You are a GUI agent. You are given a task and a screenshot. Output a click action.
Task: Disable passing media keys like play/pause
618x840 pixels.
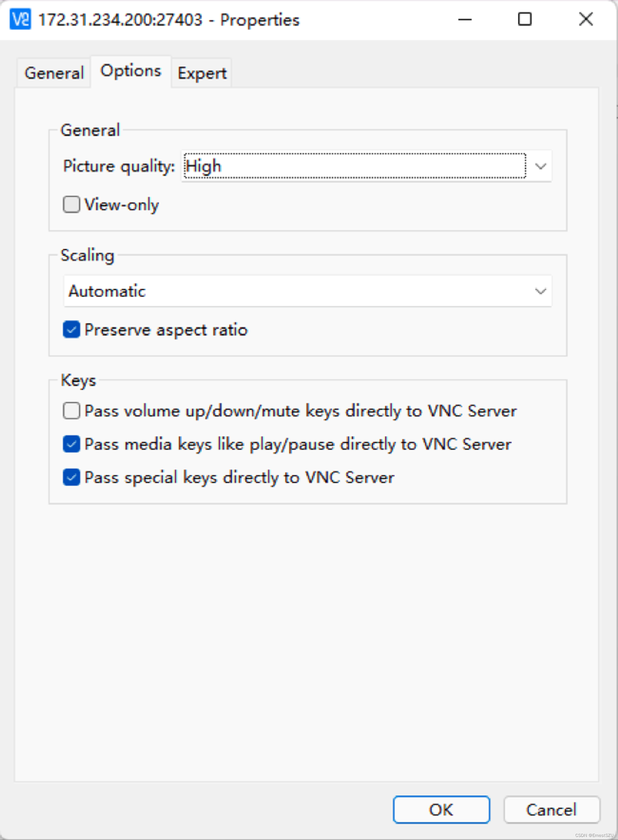point(71,444)
